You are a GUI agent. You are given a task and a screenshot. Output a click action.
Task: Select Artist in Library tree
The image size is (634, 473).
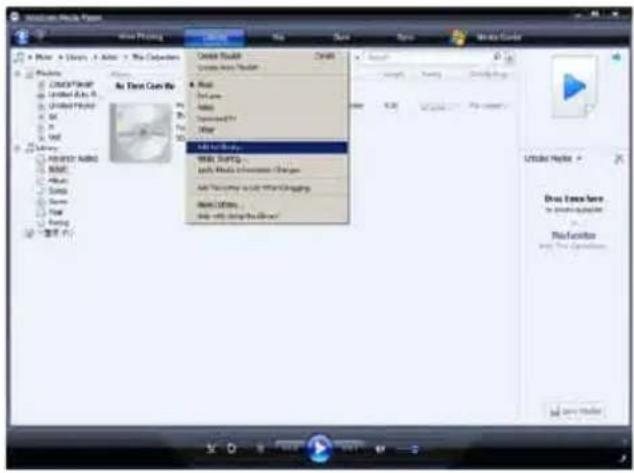click(58, 169)
